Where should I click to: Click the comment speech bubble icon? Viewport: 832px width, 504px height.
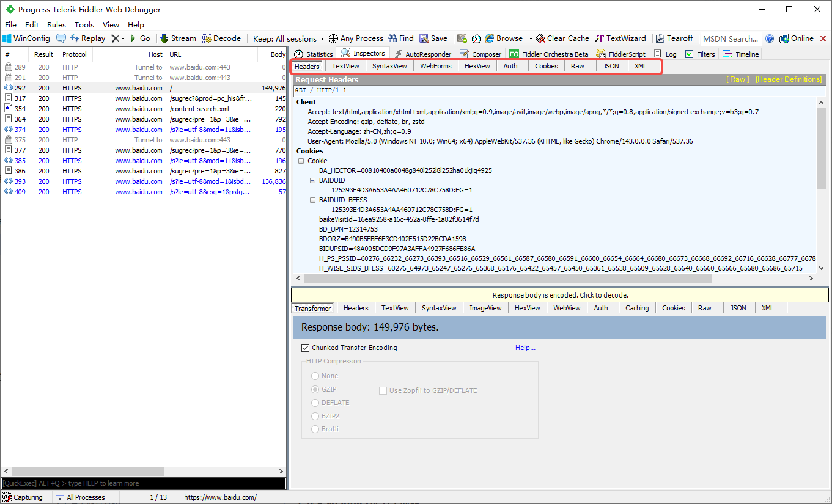61,38
